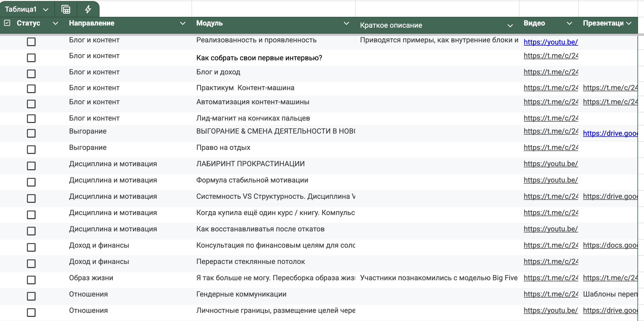
Task: Tick checkbox for Личностные границы row
Action: pyautogui.click(x=31, y=312)
